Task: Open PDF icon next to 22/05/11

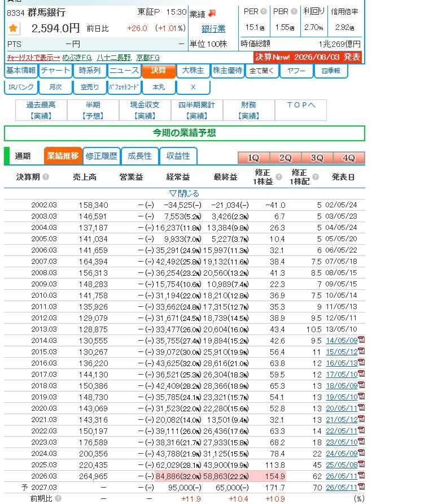Action: [x=361, y=430]
